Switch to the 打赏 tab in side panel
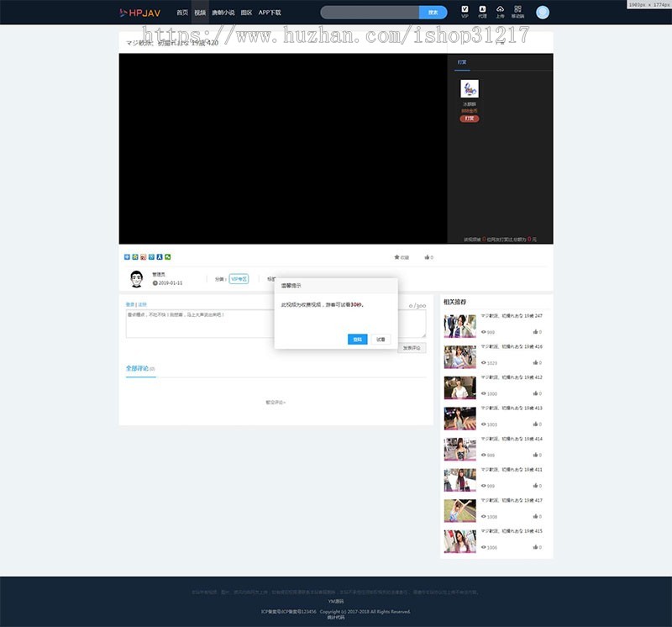This screenshot has height=627, width=672. [462, 62]
